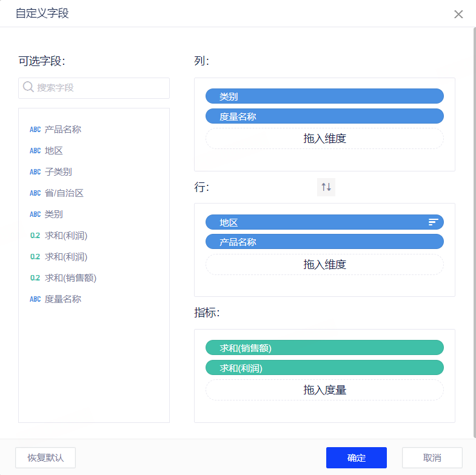Restore defaults with 恢复默认 button
Image resolution: width=476 pixels, height=475 pixels.
pyautogui.click(x=45, y=457)
